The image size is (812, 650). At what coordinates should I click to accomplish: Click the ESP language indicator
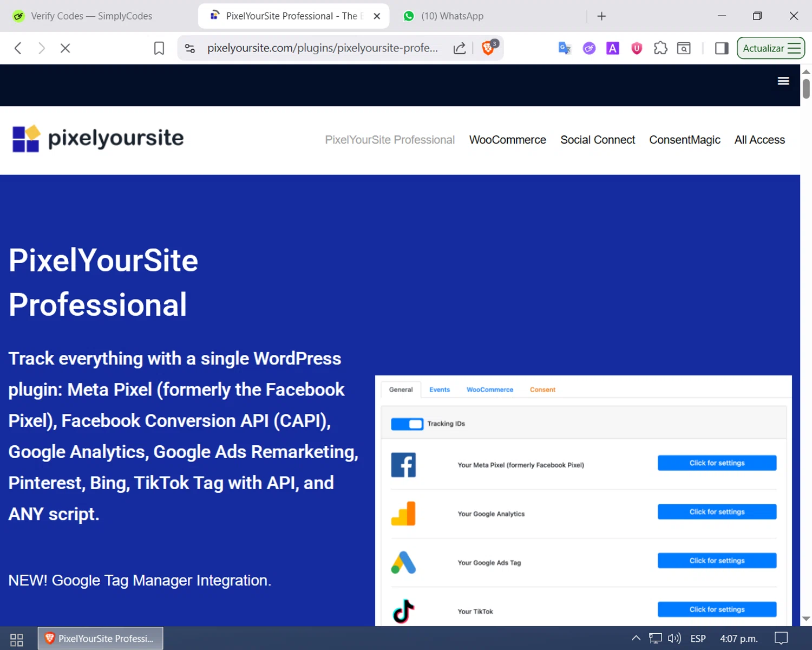point(698,639)
